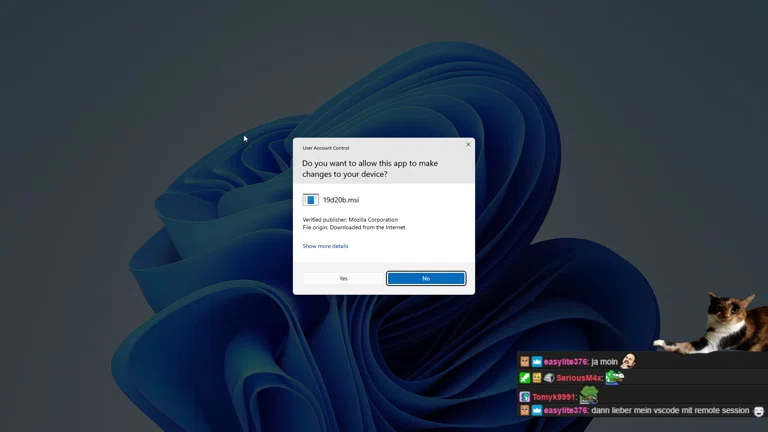Viewport: 768px width, 432px height.
Task: Click the emote in Tomyk9991's message
Action: point(589,395)
